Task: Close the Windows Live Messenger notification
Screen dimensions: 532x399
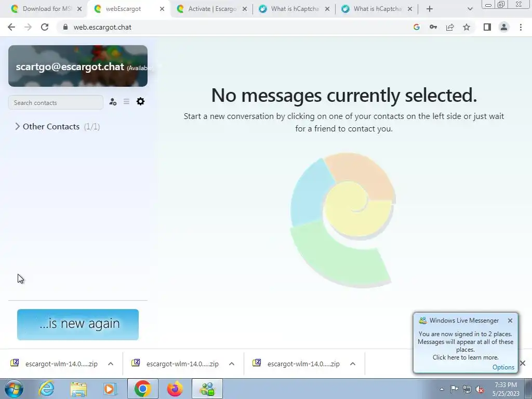Action: click(510, 321)
